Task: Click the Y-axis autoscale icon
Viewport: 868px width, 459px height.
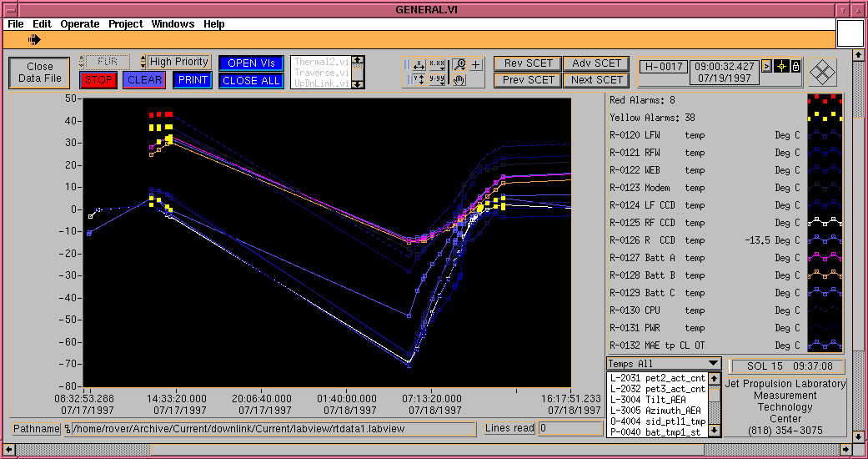Action: click(419, 80)
